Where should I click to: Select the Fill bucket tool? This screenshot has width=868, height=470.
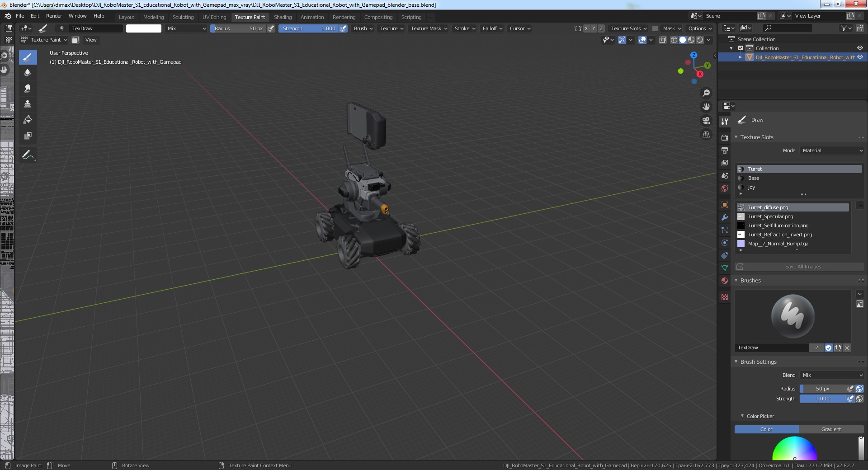[28, 120]
